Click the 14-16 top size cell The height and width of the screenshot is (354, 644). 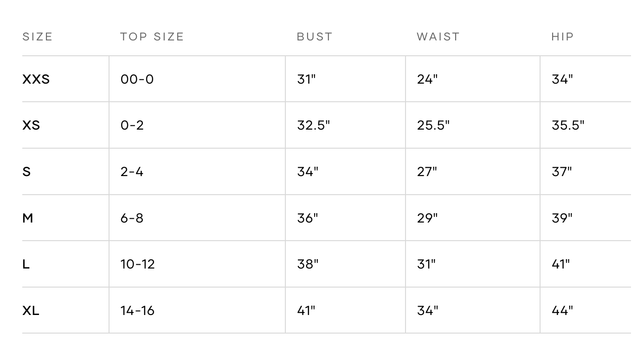click(x=137, y=310)
